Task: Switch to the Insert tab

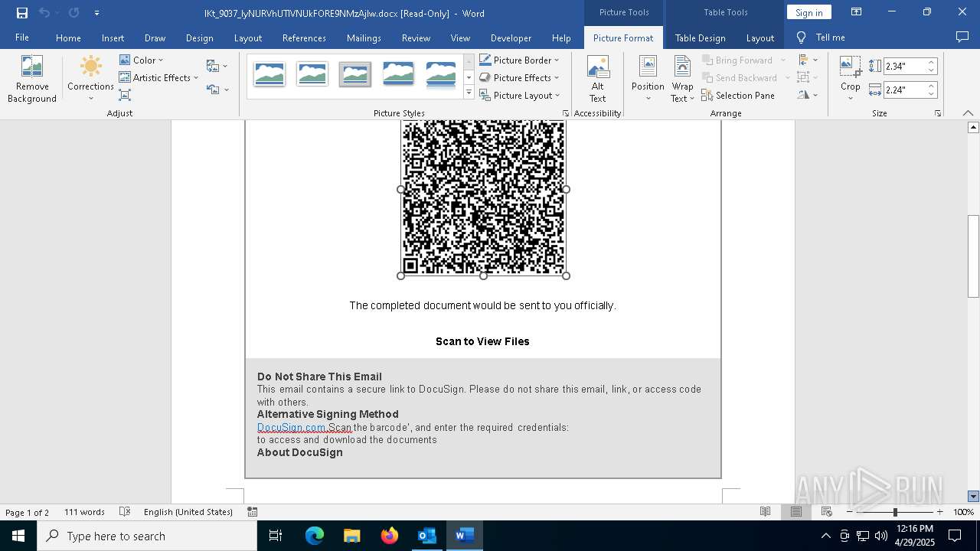Action: click(113, 37)
